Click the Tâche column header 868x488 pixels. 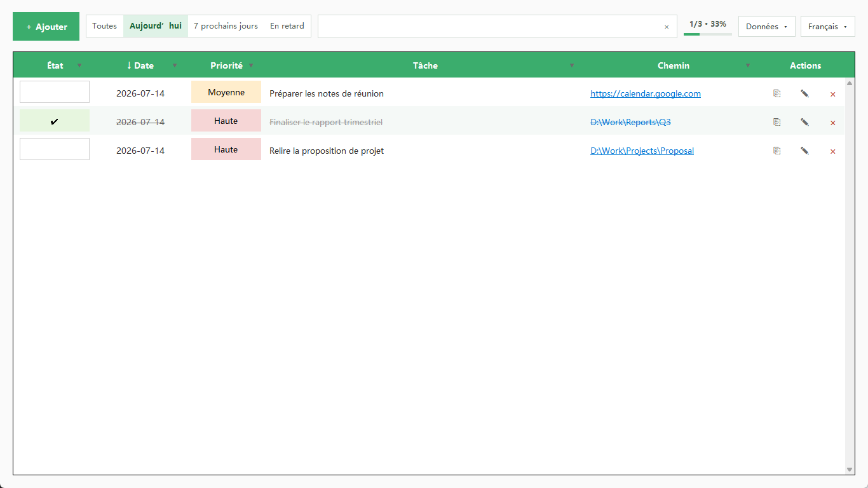[425, 65]
